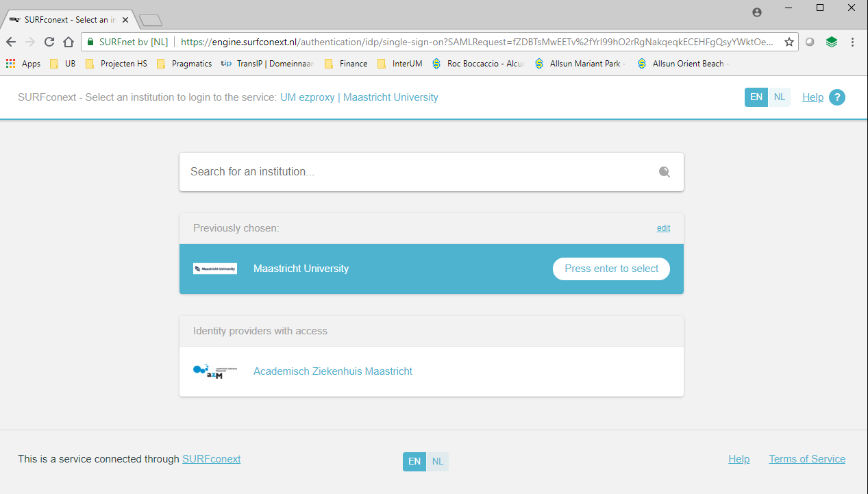Open a new browser tab
Screen dimensions: 868x494
(x=150, y=20)
